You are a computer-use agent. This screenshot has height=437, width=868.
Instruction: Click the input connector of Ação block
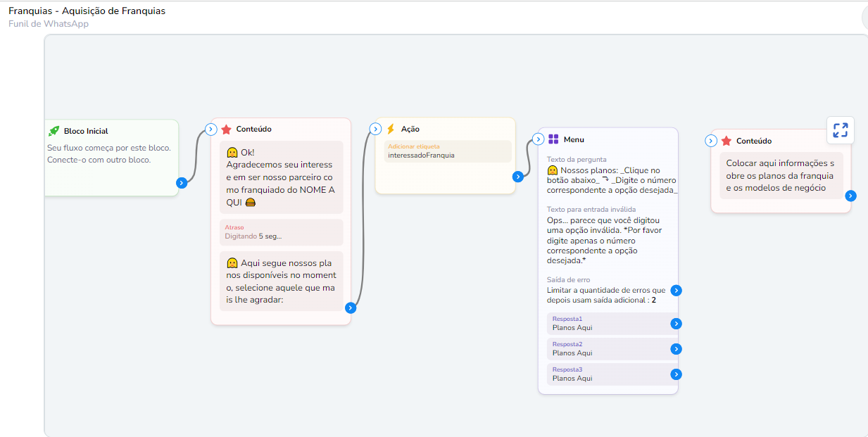376,129
